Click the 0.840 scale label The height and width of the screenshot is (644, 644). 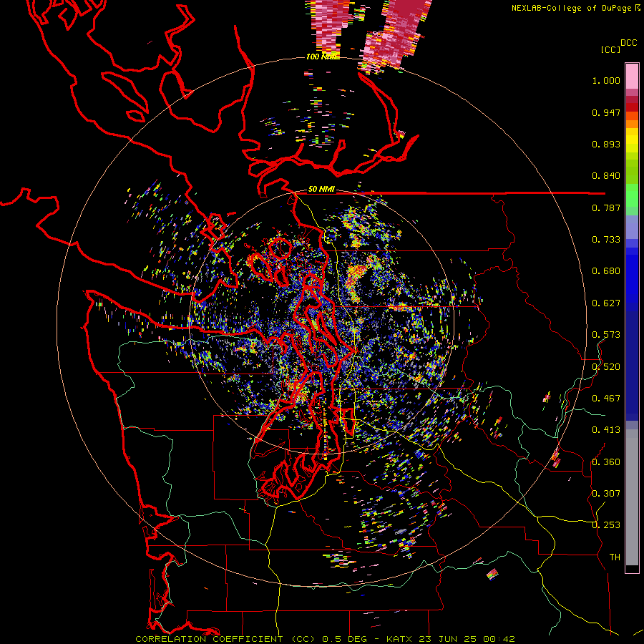tap(606, 176)
